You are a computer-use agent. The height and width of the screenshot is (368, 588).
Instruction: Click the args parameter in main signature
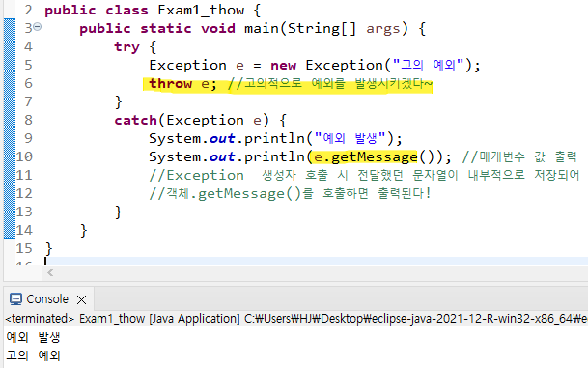pyautogui.click(x=383, y=29)
